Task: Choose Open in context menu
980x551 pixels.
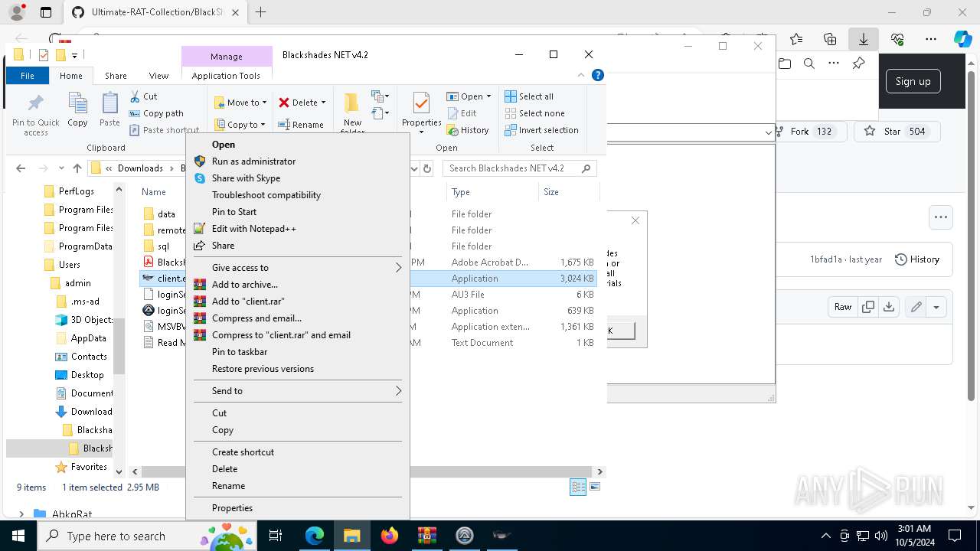Action: [x=298, y=145]
